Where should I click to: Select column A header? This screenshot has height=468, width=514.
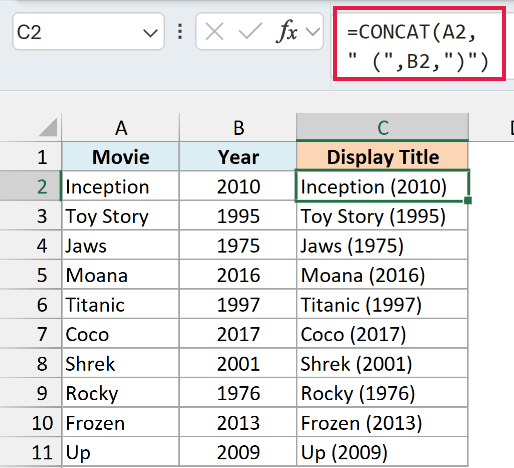[121, 128]
